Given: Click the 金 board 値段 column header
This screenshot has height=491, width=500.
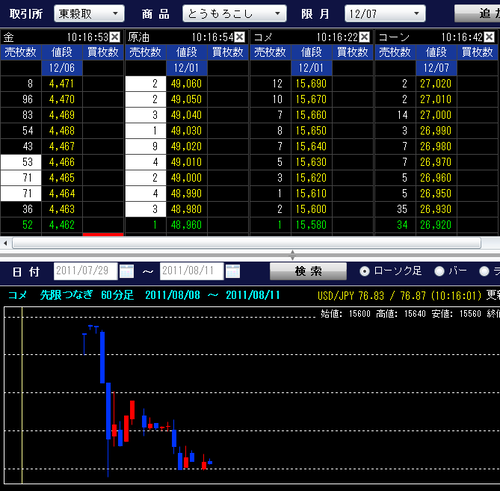Looking at the screenshot, I should click(62, 52).
